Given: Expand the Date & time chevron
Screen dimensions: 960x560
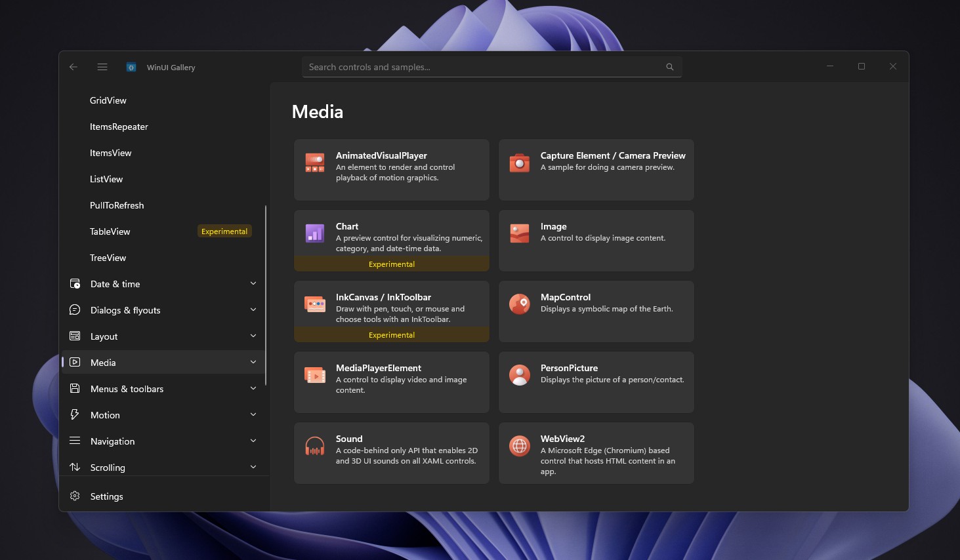Looking at the screenshot, I should click(253, 283).
